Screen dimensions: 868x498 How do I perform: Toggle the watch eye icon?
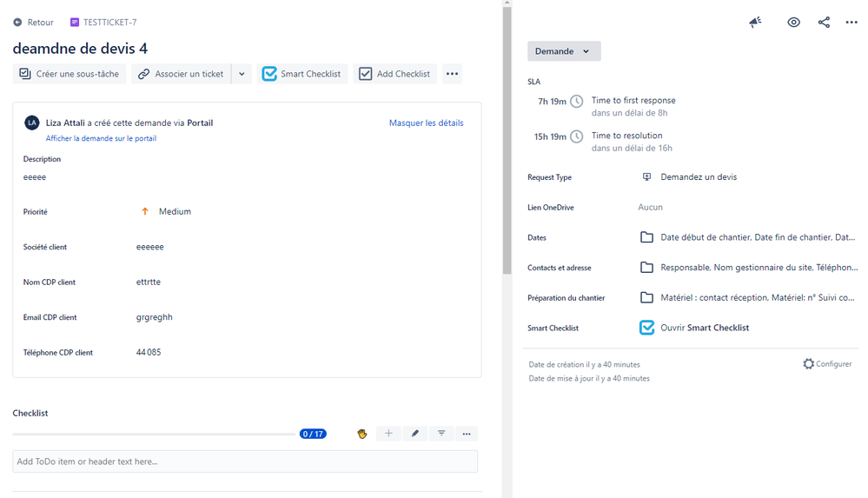point(794,22)
